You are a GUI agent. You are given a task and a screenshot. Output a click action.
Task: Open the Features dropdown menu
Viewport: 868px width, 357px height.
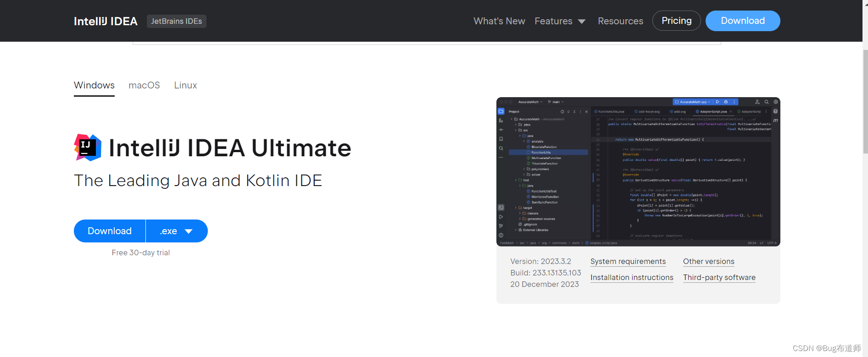point(560,21)
